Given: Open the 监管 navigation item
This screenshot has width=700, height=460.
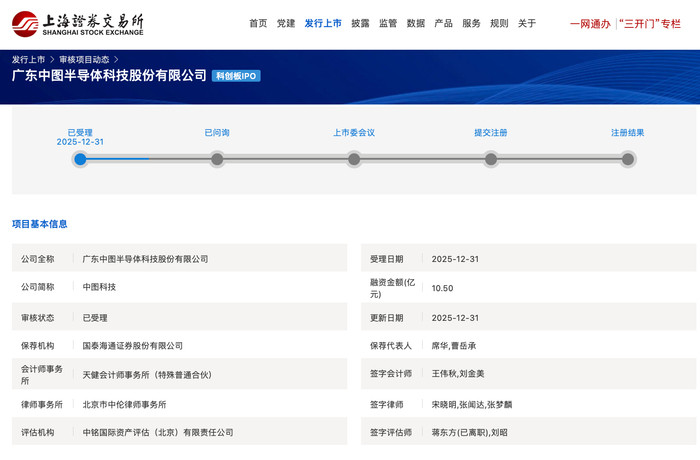Looking at the screenshot, I should point(388,23).
